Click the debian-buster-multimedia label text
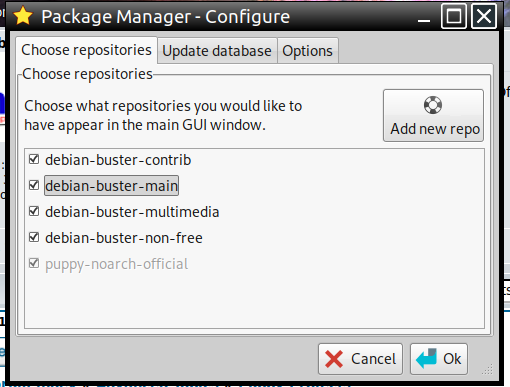Screen dimensions: 510x387 tap(132, 212)
